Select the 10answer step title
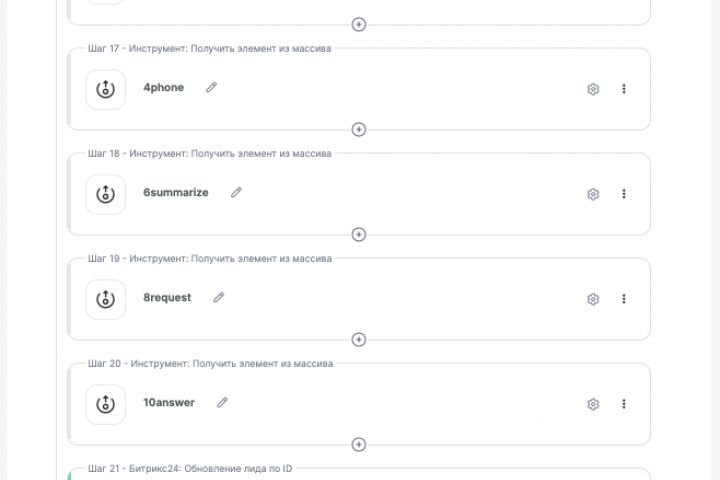Viewport: 720px width, 480px height. pos(169,402)
